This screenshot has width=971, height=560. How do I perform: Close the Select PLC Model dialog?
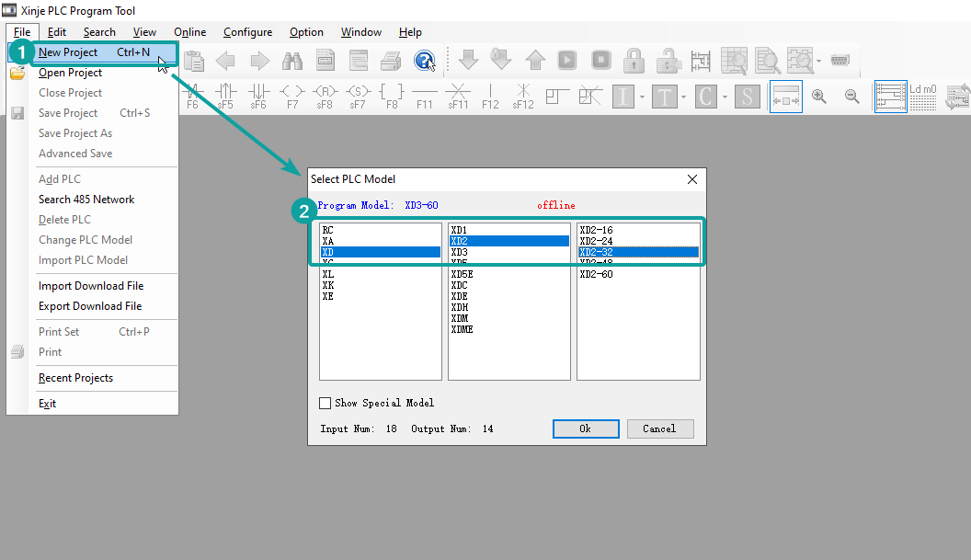tap(692, 179)
